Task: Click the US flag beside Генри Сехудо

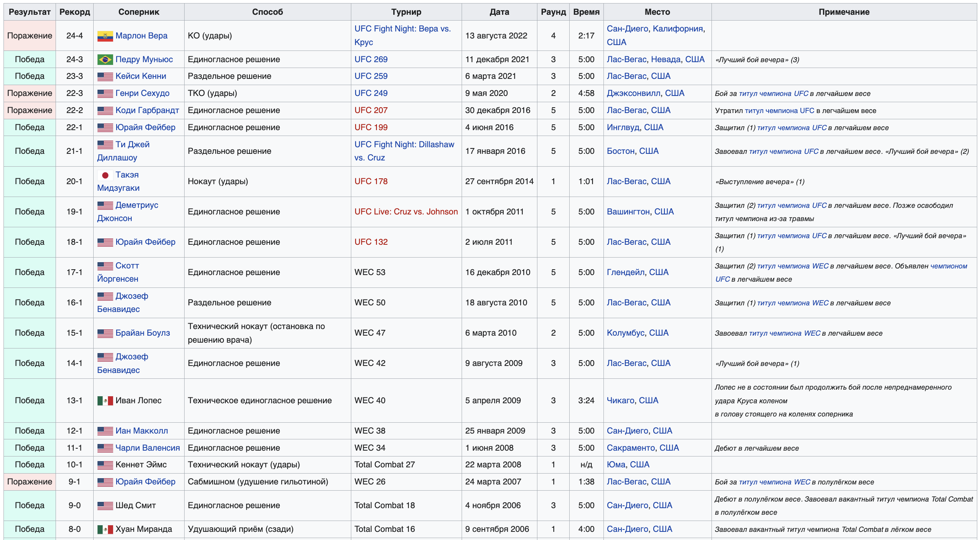Action: [105, 94]
